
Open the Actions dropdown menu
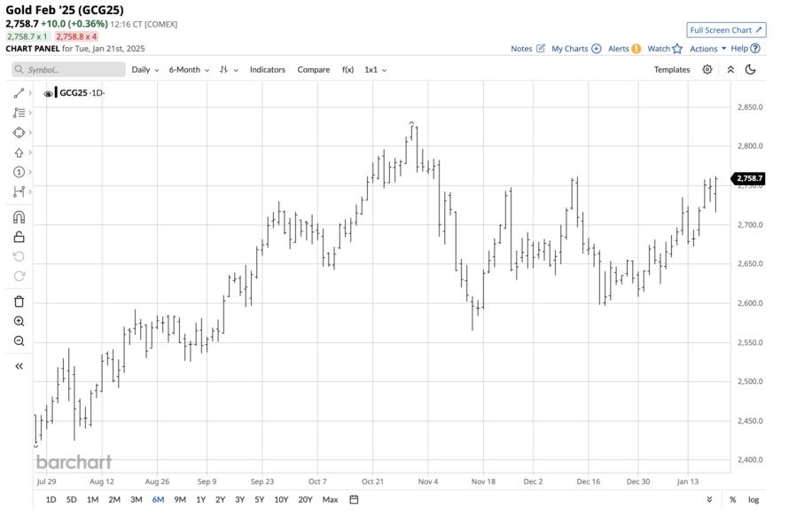pos(707,49)
